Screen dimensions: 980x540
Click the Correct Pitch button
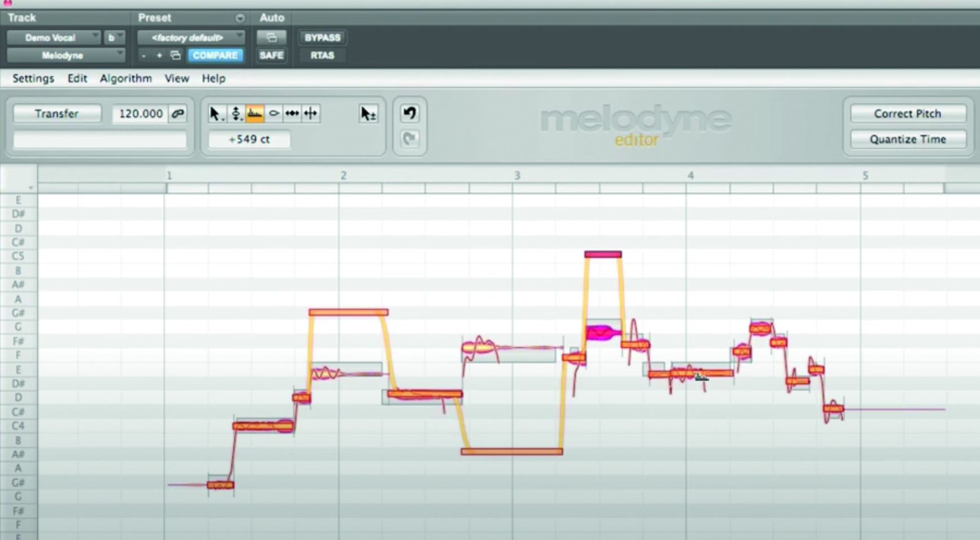coord(908,114)
